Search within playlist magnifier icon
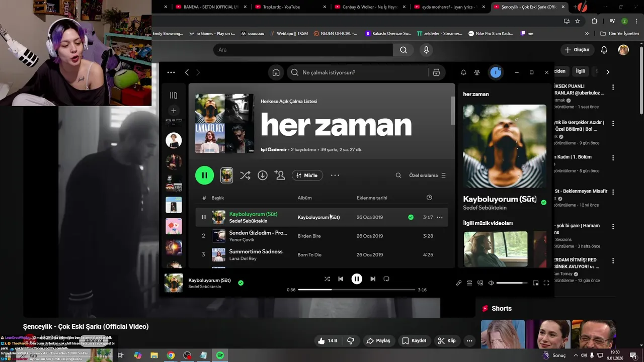 coord(398,175)
